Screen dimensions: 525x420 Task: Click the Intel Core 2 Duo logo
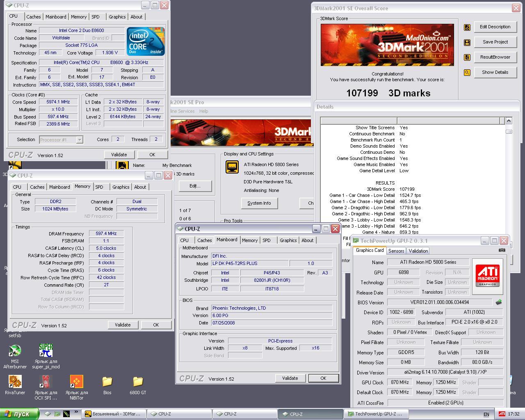pos(146,41)
